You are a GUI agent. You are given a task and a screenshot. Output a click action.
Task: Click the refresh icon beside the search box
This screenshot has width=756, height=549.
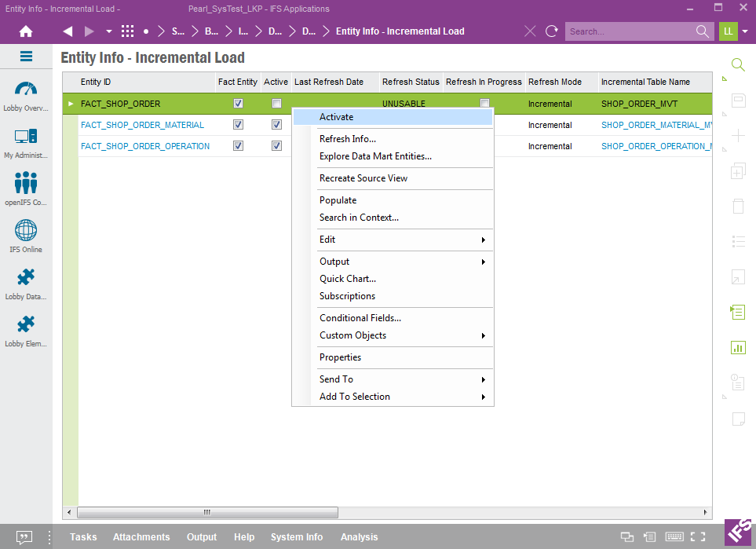click(552, 31)
